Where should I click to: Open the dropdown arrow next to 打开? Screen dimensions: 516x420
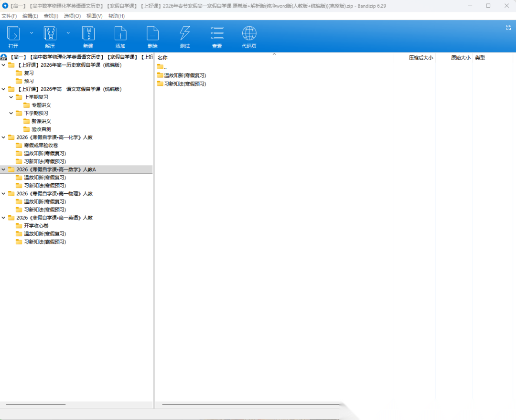tap(32, 33)
